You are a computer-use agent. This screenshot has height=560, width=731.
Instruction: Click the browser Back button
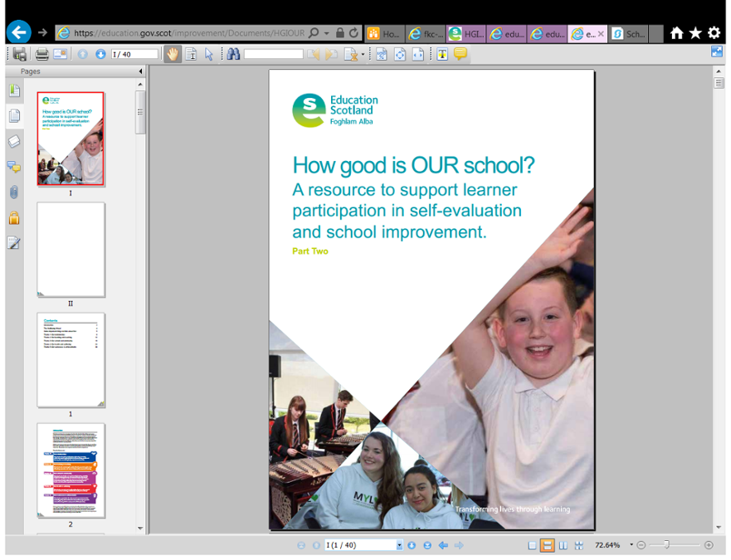coord(18,32)
